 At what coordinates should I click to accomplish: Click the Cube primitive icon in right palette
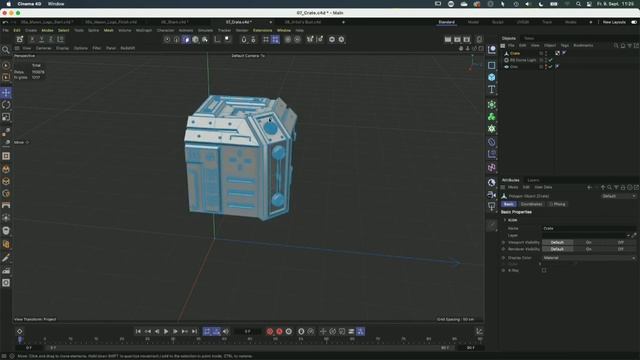pyautogui.click(x=492, y=77)
